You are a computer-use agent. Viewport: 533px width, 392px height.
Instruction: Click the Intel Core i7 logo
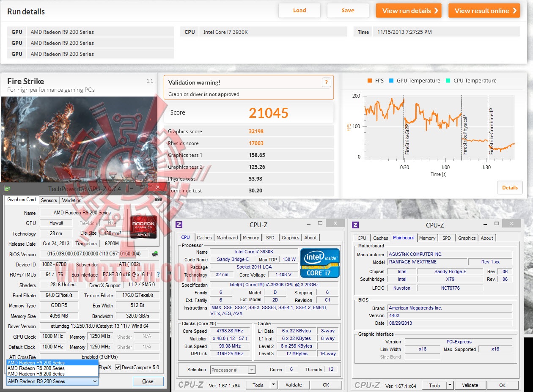point(320,263)
